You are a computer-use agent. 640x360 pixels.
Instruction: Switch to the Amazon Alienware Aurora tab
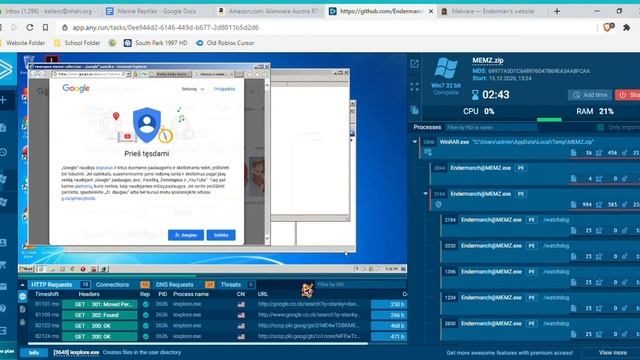(x=269, y=11)
